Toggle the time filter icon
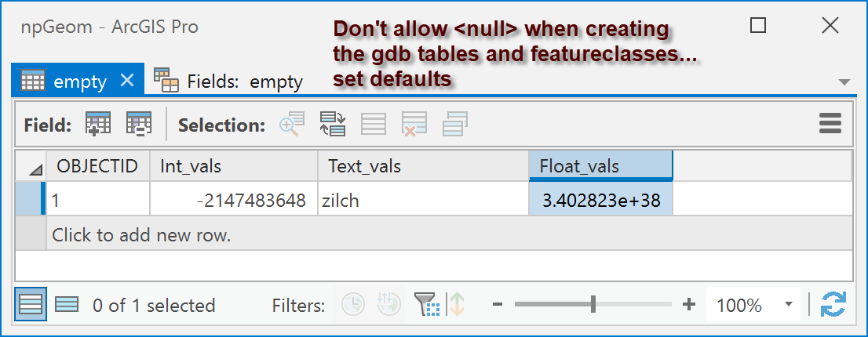 point(353,304)
